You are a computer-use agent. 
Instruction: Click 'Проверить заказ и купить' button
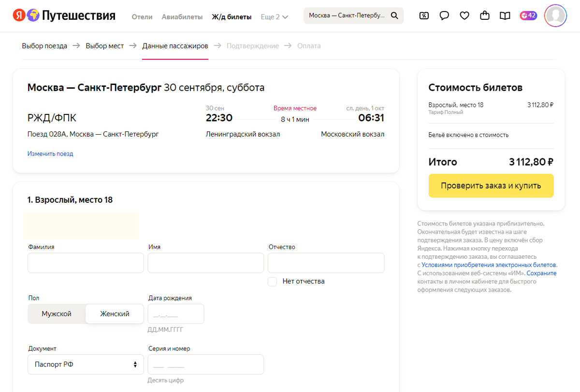[x=491, y=186]
